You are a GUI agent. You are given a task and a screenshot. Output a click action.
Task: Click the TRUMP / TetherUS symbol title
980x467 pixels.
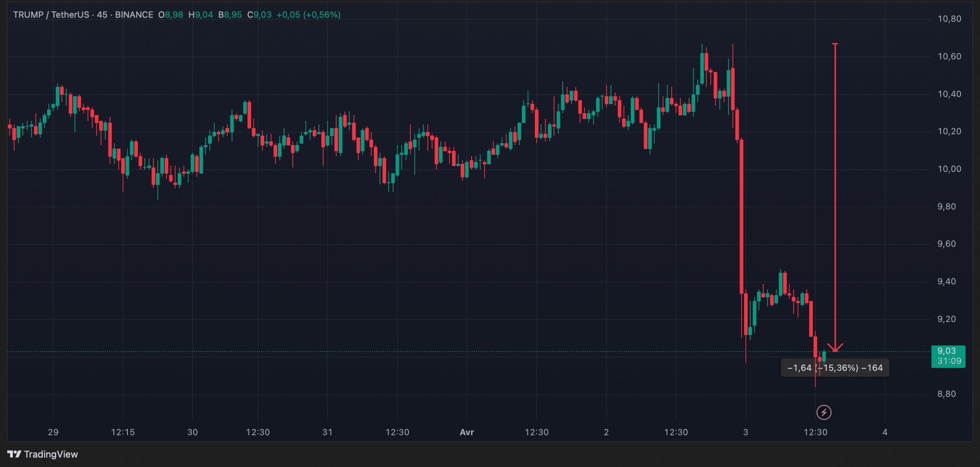click(51, 15)
